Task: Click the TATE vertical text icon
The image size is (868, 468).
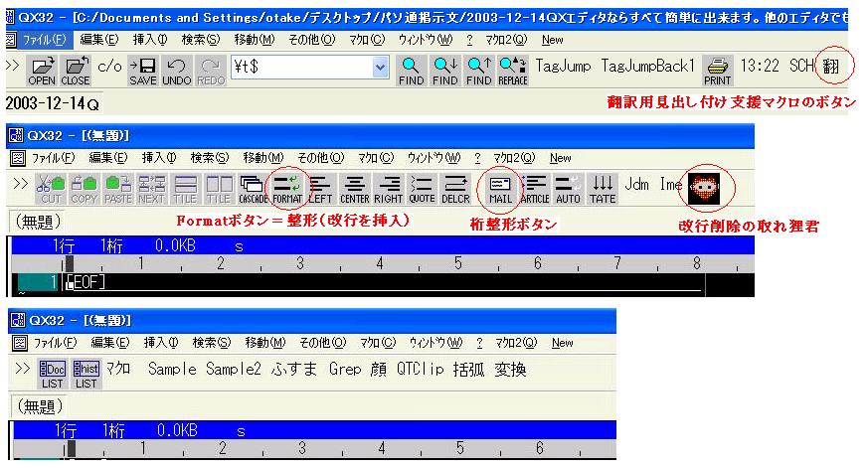Action: [603, 189]
